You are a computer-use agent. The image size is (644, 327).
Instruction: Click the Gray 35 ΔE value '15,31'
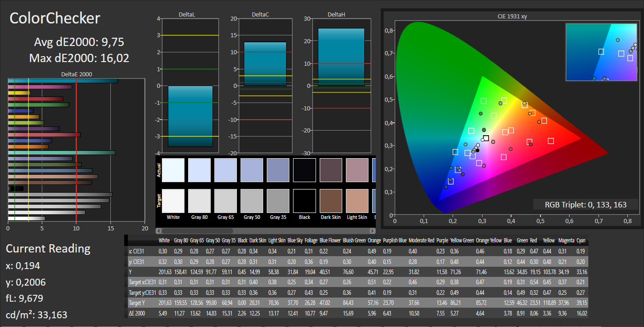(227, 314)
